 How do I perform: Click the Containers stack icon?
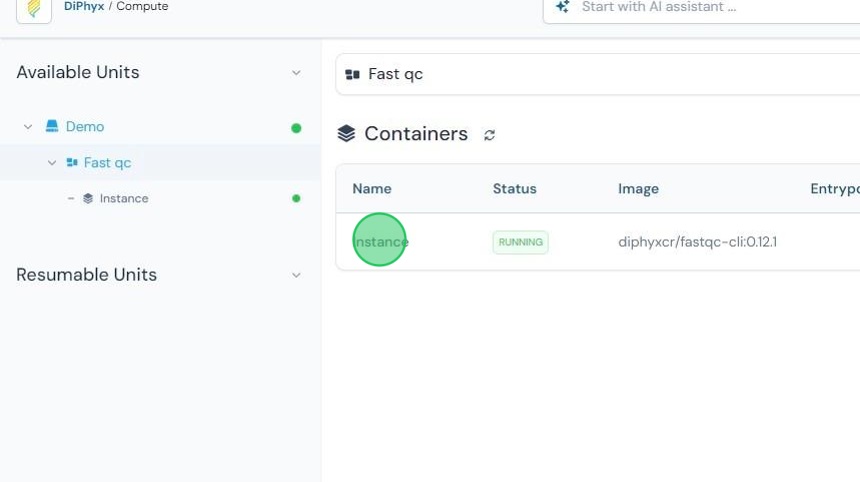pyautogui.click(x=347, y=133)
